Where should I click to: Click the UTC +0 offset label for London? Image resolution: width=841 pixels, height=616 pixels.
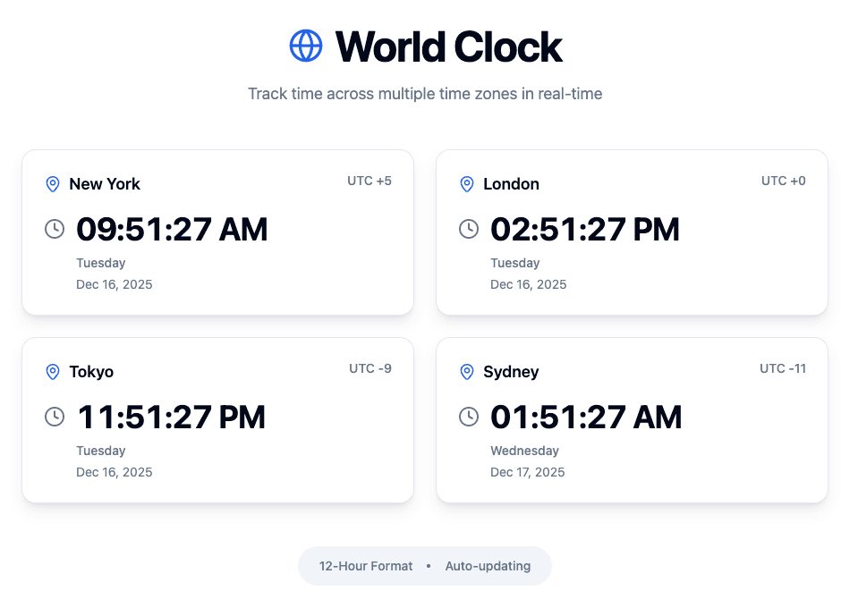tap(783, 181)
